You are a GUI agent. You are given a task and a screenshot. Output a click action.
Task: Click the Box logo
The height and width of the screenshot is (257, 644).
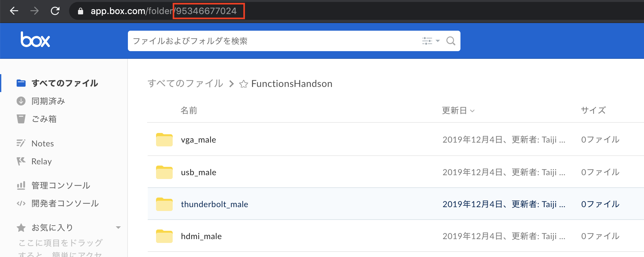pyautogui.click(x=35, y=39)
